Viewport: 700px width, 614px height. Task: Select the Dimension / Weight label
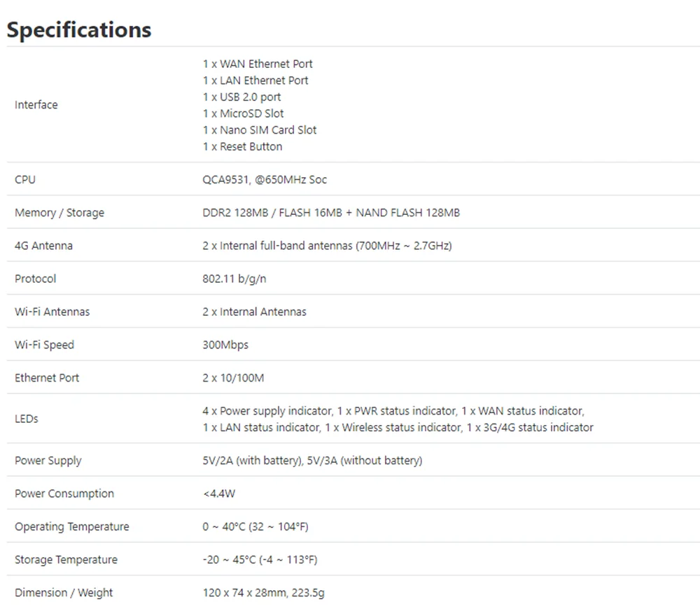(64, 592)
